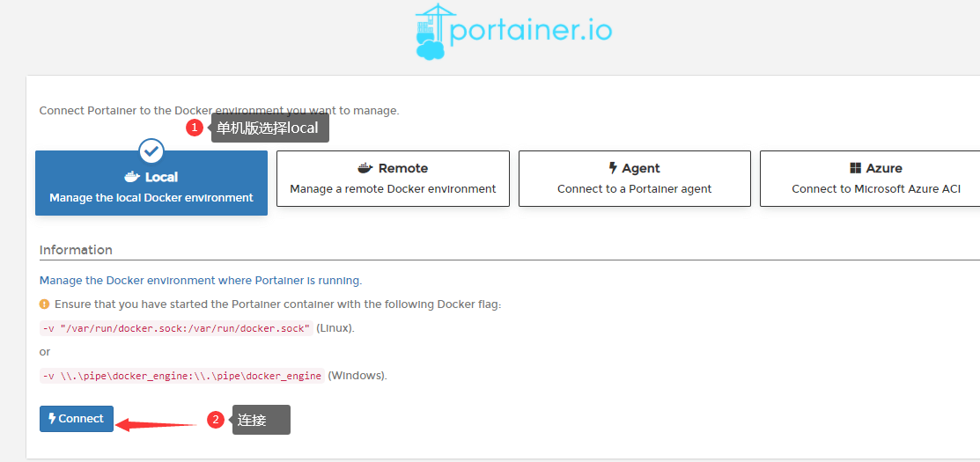The height and width of the screenshot is (462, 980).
Task: Click the Linux docker.sock flag code
Action: click(x=176, y=328)
